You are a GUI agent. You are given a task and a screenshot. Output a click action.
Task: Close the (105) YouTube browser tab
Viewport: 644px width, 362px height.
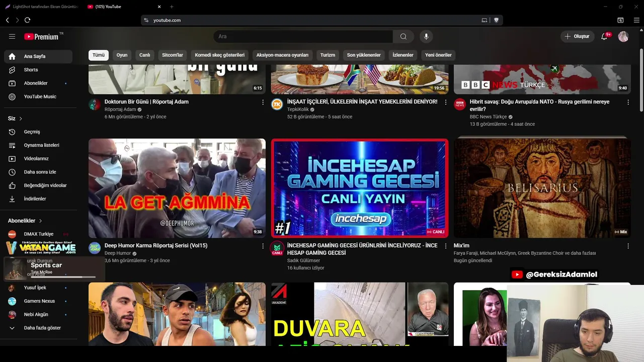pyautogui.click(x=159, y=7)
